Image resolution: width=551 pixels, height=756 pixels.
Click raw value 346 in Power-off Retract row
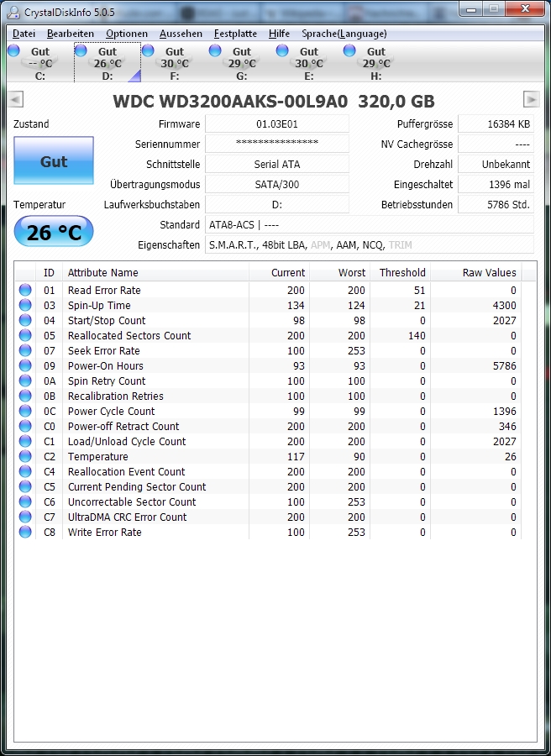(507, 426)
